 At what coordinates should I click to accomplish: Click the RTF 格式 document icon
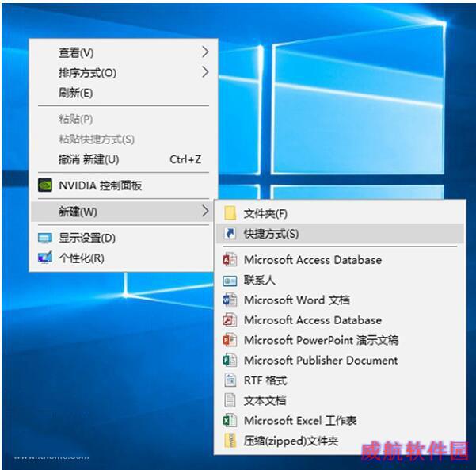click(230, 380)
